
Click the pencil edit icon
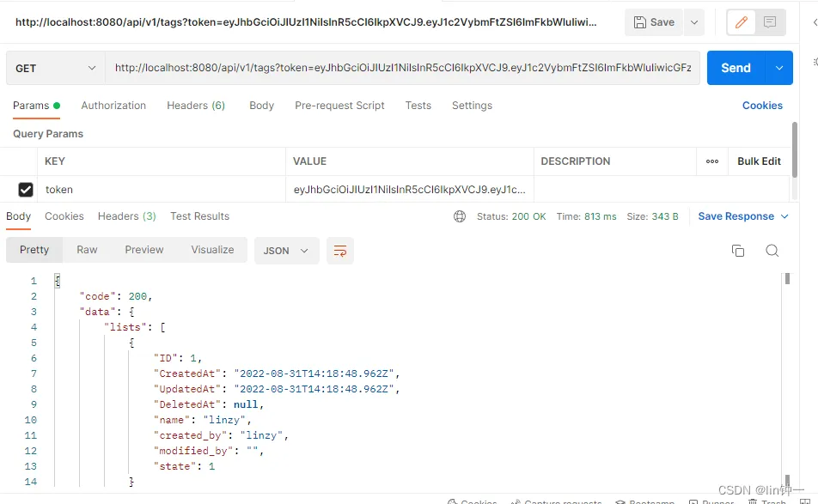(x=741, y=22)
